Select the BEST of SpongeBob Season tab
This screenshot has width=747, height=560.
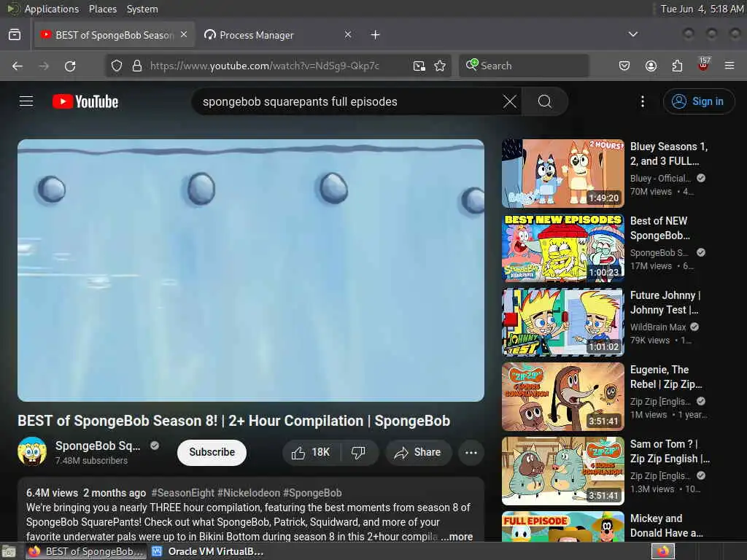pos(115,35)
